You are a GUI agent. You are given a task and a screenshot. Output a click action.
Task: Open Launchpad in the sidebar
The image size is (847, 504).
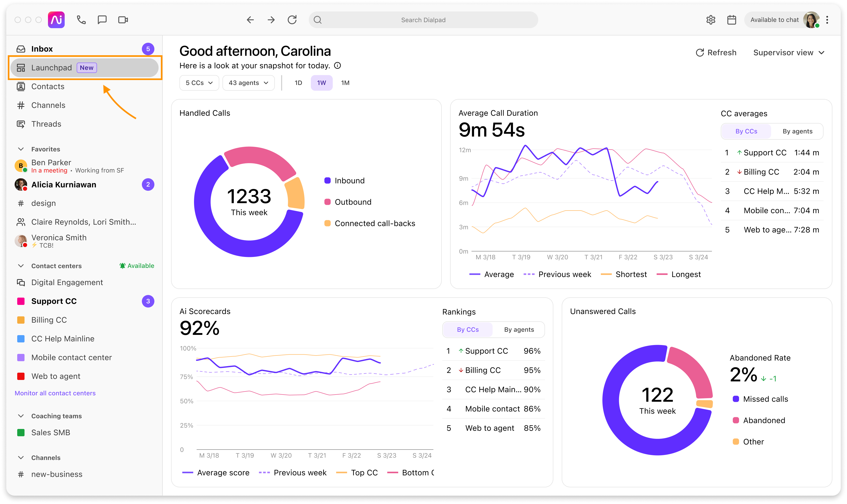(x=84, y=67)
